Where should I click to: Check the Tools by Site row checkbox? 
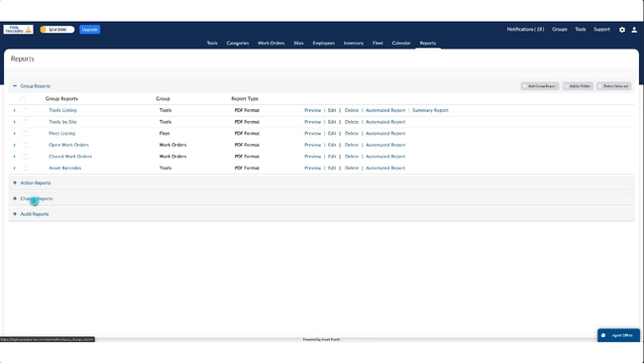point(26,122)
